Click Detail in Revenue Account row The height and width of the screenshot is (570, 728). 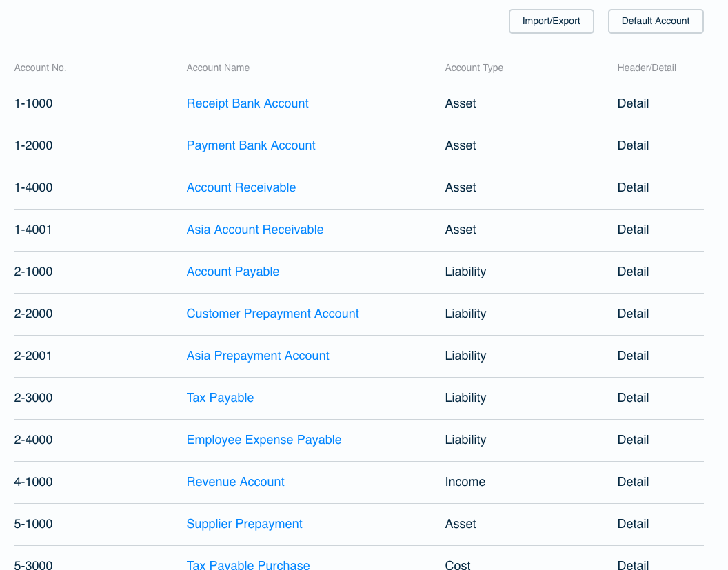(x=633, y=482)
